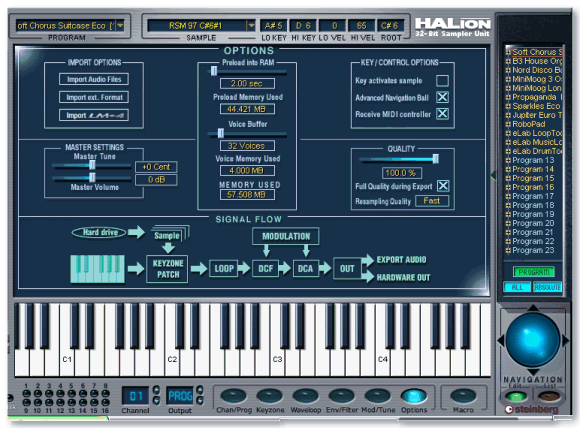Open the Keyzone page button
This screenshot has height=428, width=580.
coord(270,396)
